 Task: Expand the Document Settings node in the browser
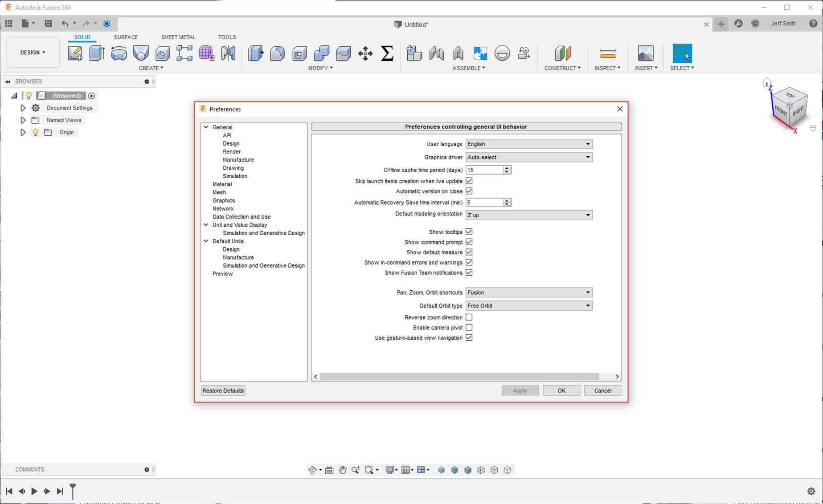point(23,108)
